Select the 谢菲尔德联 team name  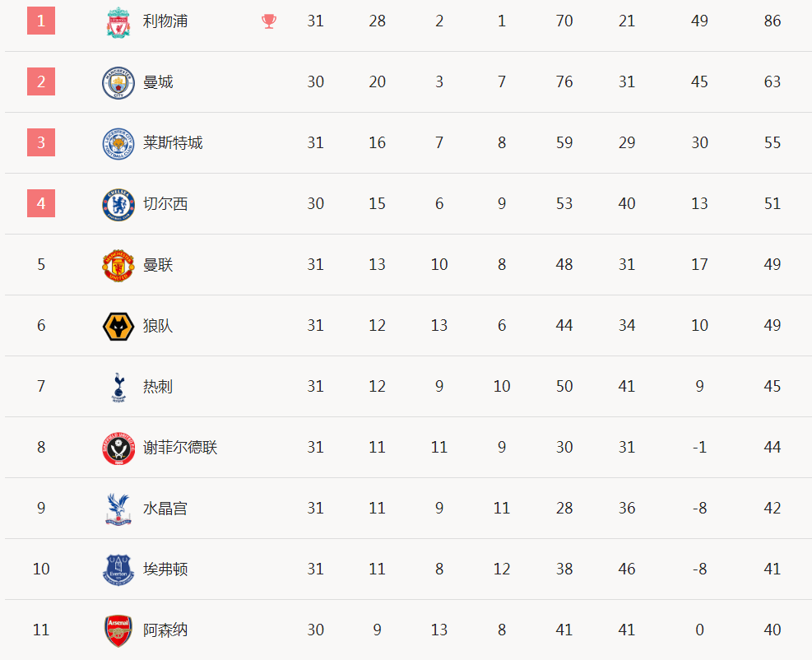click(180, 447)
